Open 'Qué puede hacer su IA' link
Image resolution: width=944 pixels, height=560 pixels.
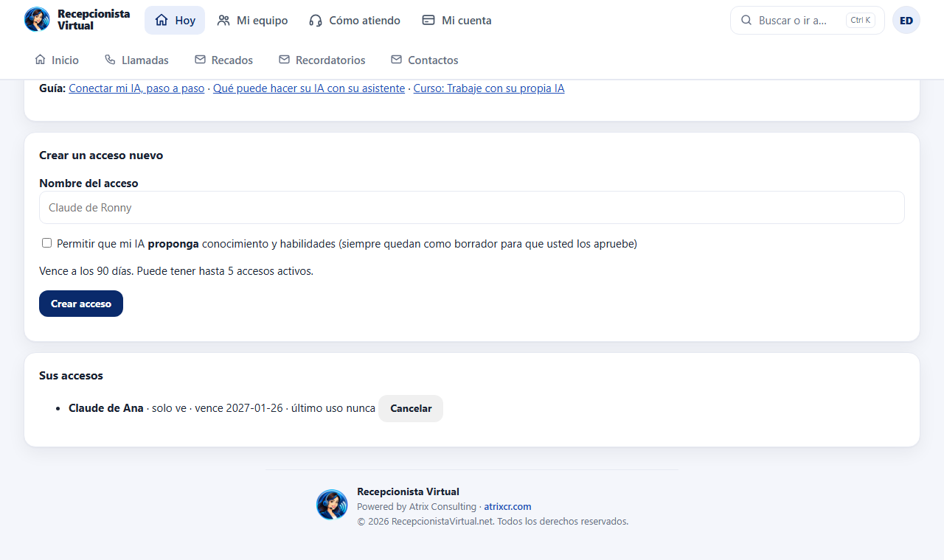point(309,88)
